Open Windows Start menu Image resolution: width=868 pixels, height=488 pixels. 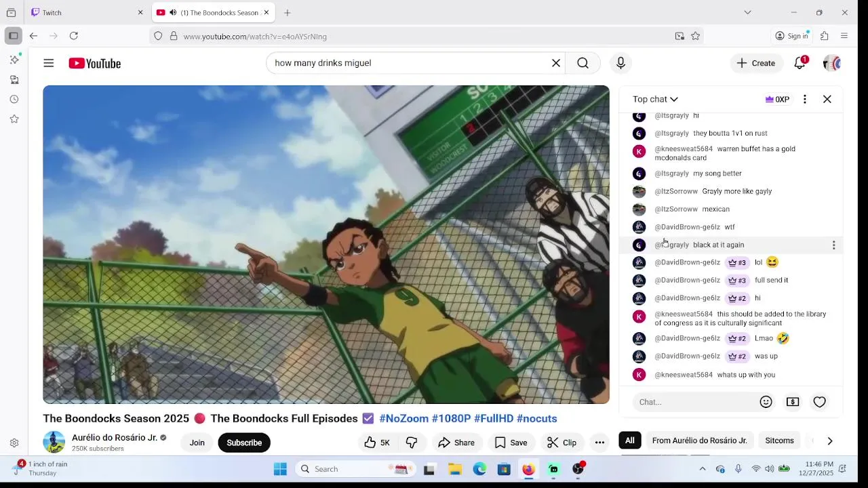(280, 469)
